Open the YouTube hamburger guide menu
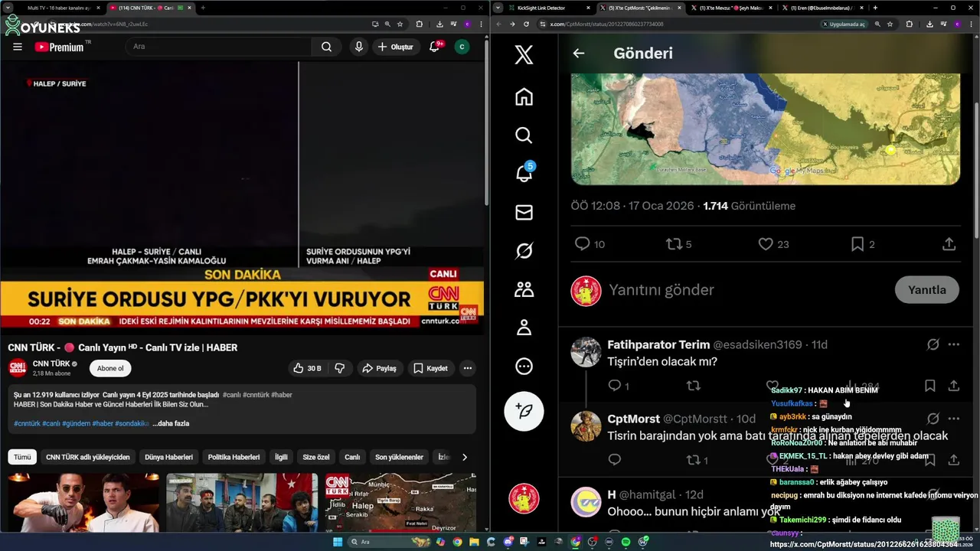The height and width of the screenshot is (551, 980). pyautogui.click(x=18, y=47)
